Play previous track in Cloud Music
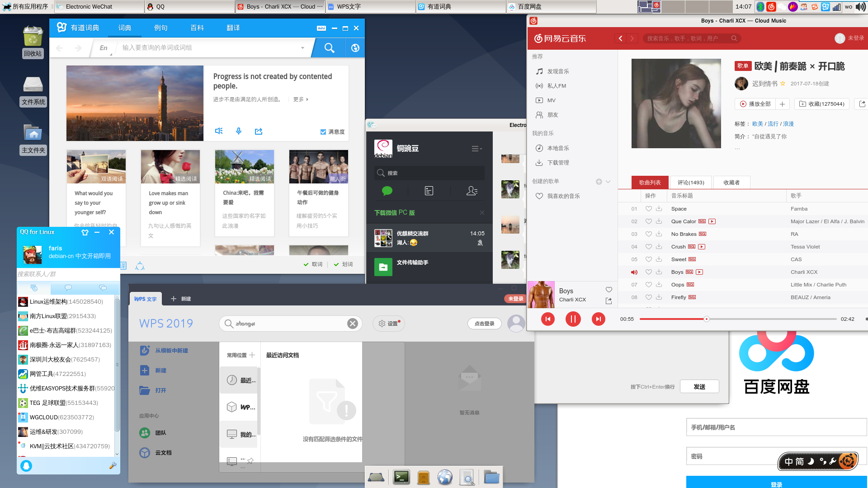Image resolution: width=868 pixels, height=488 pixels. tap(547, 319)
